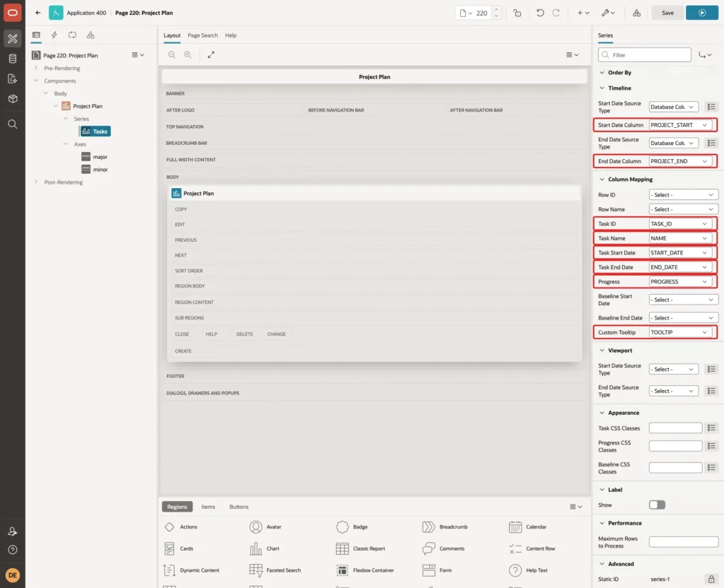The height and width of the screenshot is (588, 724).
Task: Collapse the Viewport property group
Action: point(602,351)
